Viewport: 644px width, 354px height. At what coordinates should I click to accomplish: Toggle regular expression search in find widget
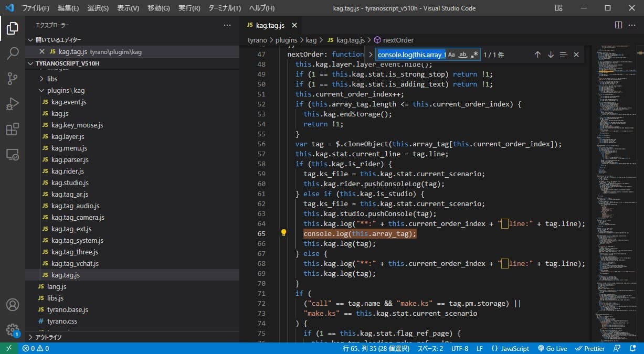(x=474, y=55)
